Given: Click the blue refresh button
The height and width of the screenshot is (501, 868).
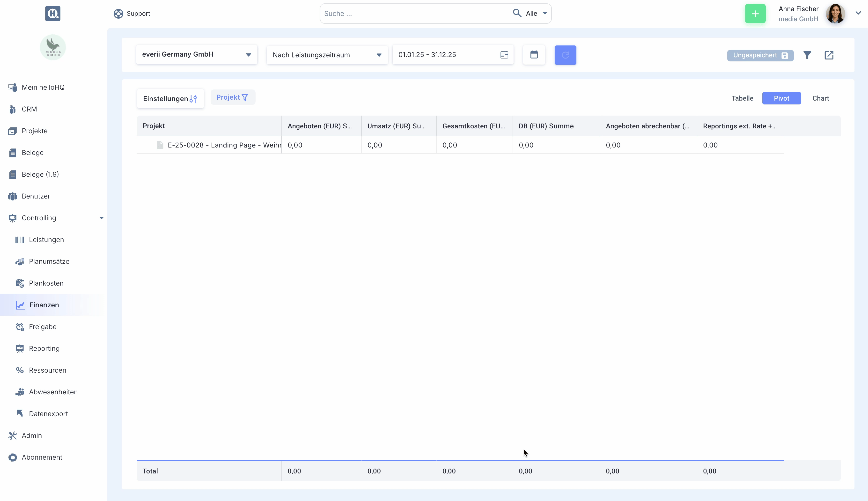Looking at the screenshot, I should [565, 55].
